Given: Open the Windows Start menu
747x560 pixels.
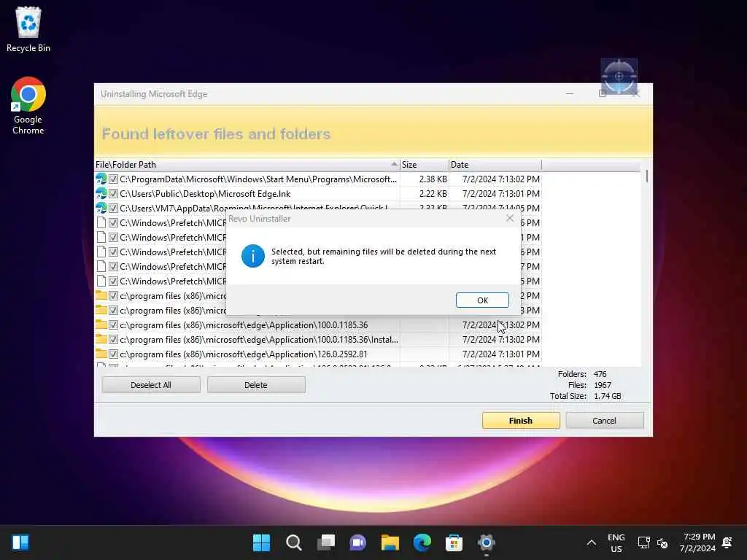Looking at the screenshot, I should [261, 542].
